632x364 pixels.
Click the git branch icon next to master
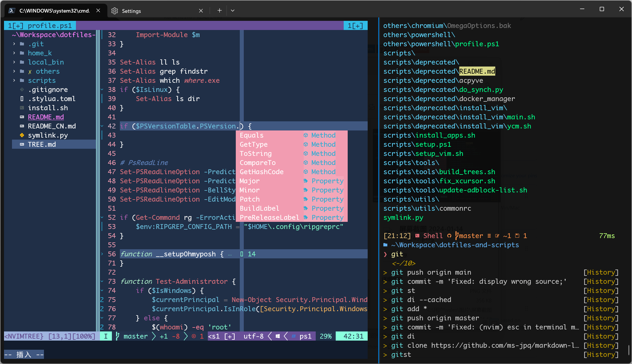118,336
